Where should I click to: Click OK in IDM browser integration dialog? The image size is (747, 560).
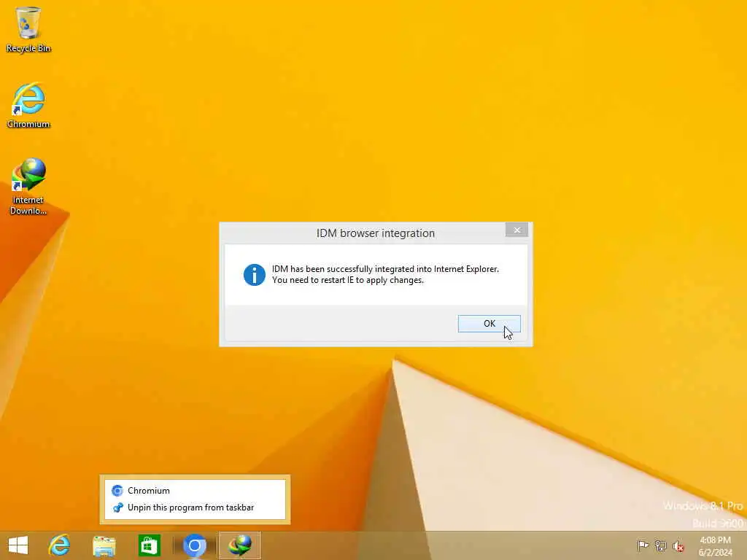pyautogui.click(x=489, y=323)
